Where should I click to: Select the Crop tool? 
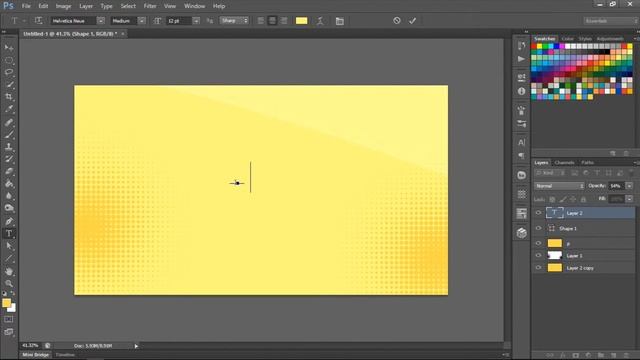(9, 97)
